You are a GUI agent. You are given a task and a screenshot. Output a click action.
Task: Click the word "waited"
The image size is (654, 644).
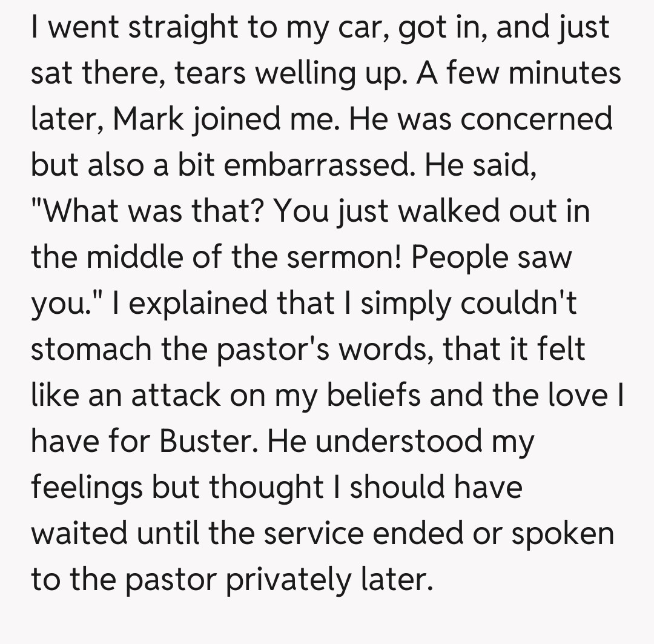(79, 534)
